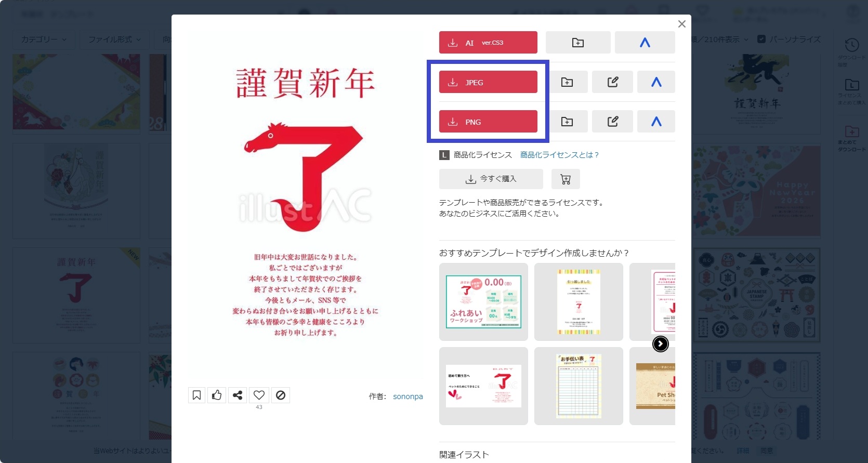
Task: Download the illustration as PNG
Action: 488,122
